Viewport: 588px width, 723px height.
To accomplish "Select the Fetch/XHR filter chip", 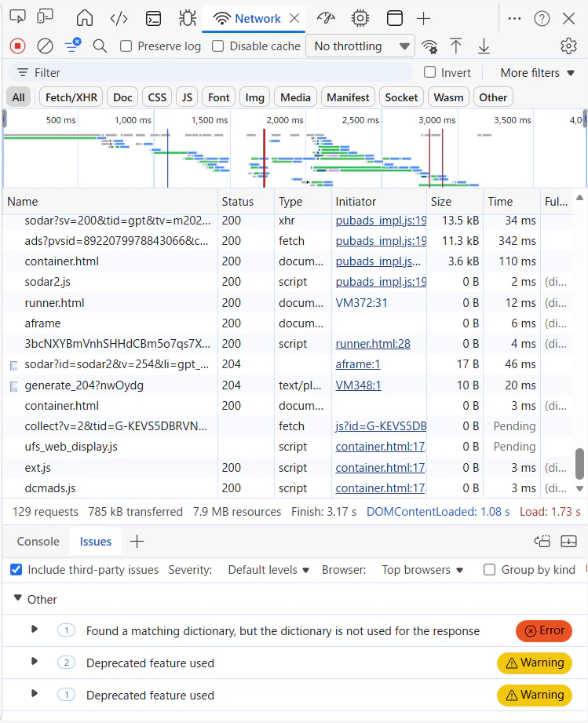I will tap(71, 97).
